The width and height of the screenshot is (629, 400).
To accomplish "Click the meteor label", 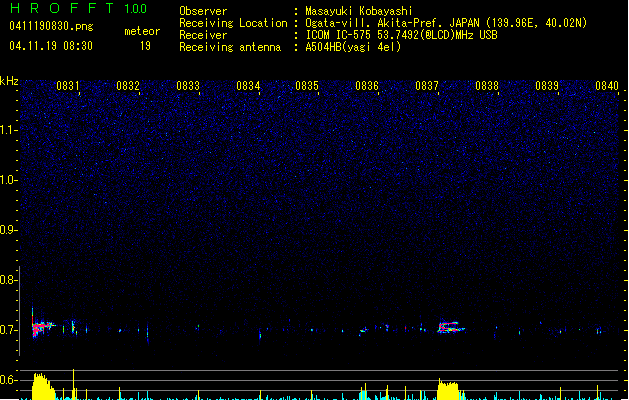I will click(142, 31).
